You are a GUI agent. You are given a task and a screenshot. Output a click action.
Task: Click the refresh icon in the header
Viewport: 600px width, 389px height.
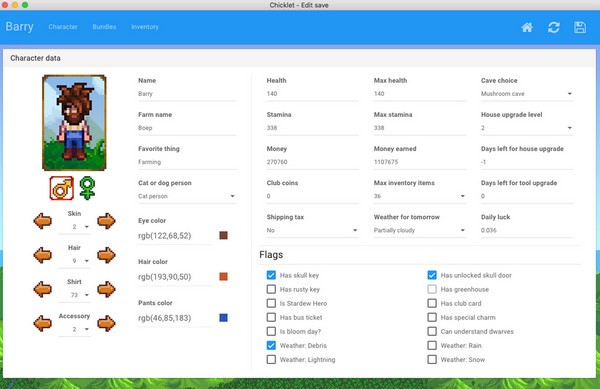click(554, 27)
